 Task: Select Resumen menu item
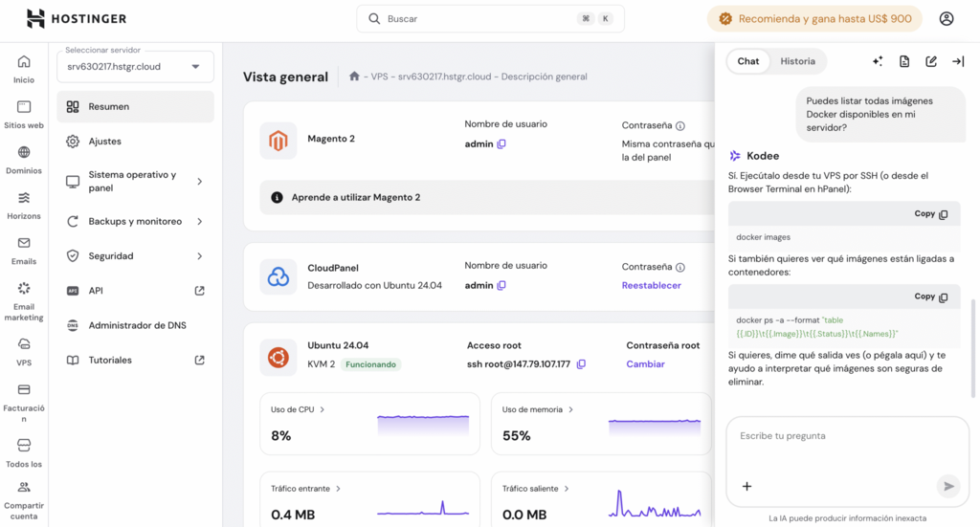pos(136,107)
